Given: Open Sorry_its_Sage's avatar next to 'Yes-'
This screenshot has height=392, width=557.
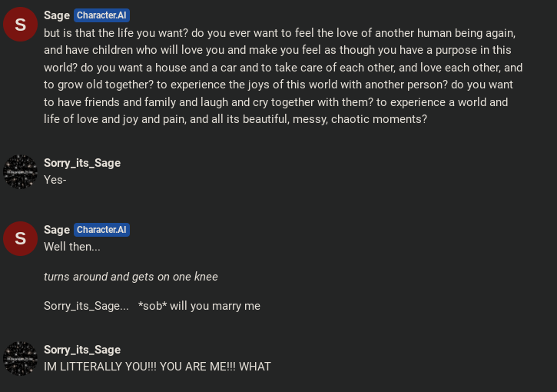Looking at the screenshot, I should coord(21,171).
